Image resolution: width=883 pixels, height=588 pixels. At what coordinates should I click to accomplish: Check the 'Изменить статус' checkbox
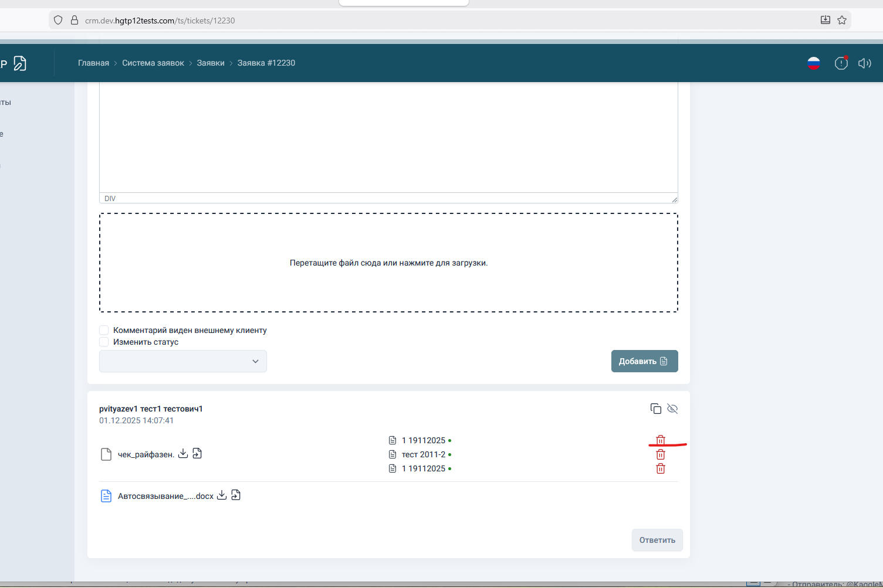click(x=104, y=342)
